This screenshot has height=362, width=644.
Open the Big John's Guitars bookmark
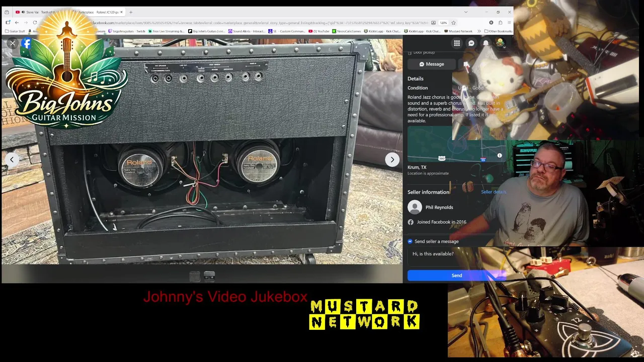point(207,31)
